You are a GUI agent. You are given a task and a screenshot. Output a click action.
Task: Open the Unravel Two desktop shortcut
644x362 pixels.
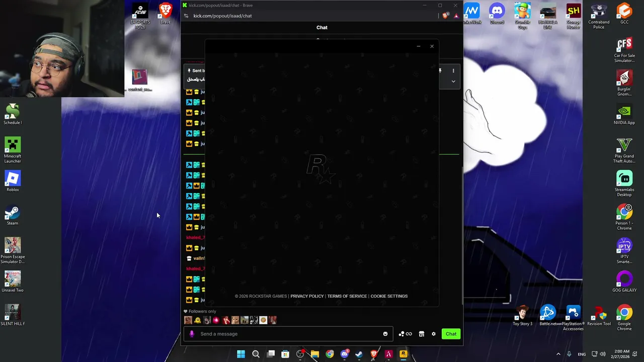click(13, 282)
